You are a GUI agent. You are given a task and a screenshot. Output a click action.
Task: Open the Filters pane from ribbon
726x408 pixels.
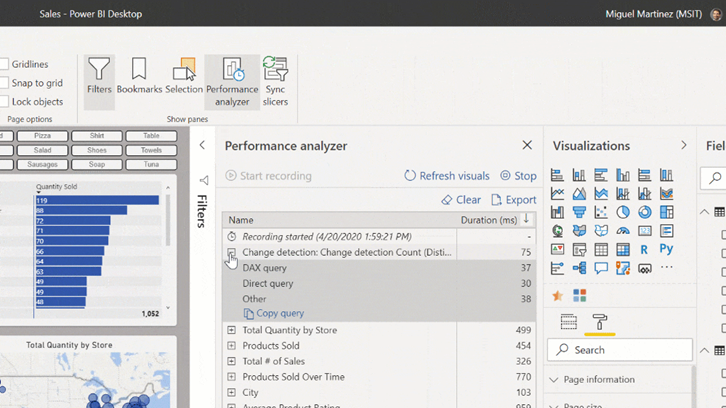click(99, 82)
